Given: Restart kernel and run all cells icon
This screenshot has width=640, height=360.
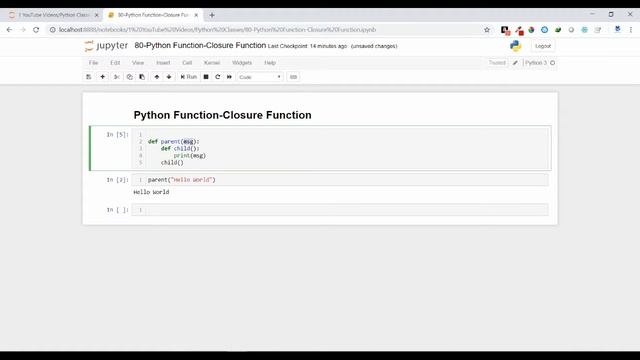Looking at the screenshot, I should point(229,77).
